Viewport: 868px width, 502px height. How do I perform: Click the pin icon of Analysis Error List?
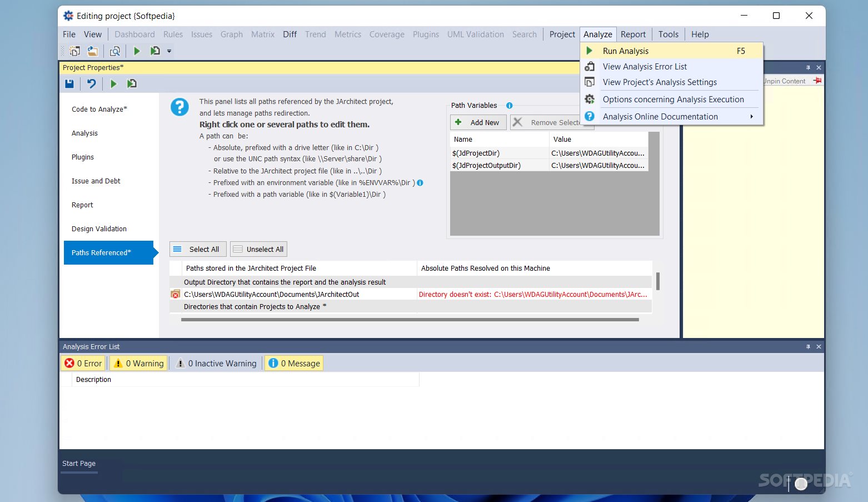pos(808,346)
